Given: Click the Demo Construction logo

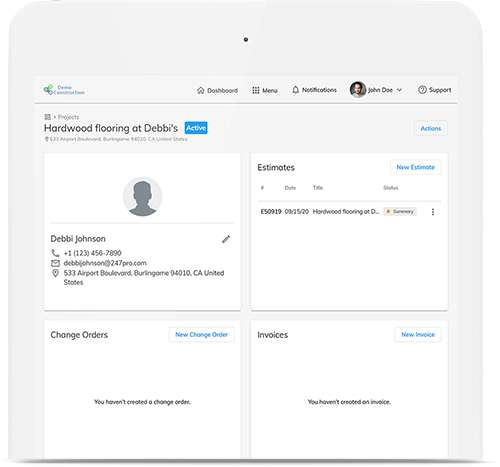Looking at the screenshot, I should [x=64, y=90].
